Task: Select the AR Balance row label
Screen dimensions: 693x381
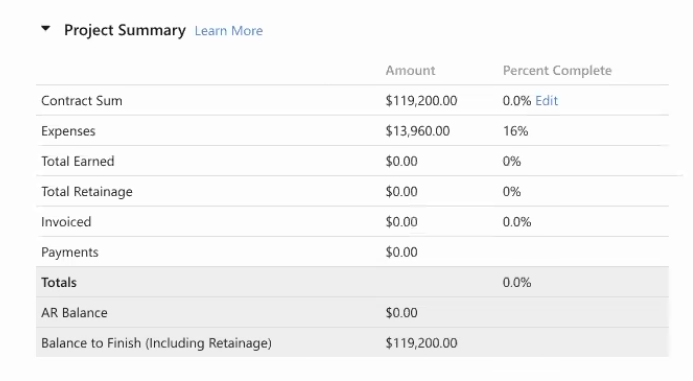Action: (x=74, y=313)
